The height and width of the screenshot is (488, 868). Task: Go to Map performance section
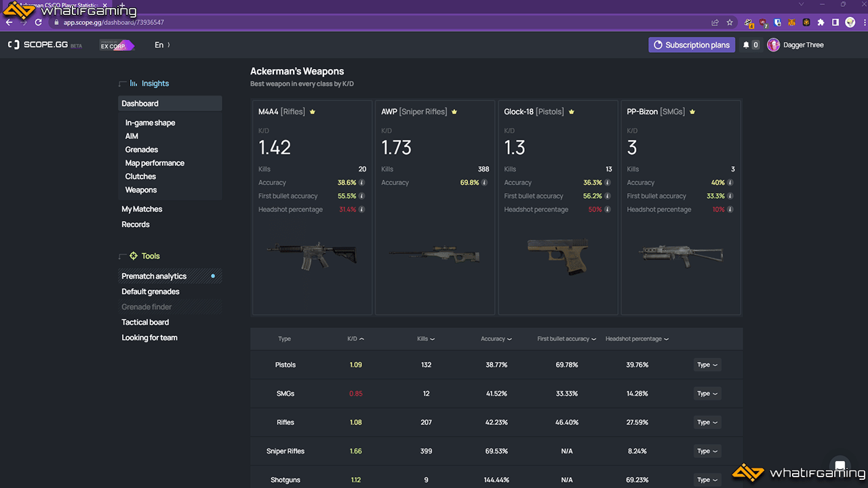click(x=155, y=163)
